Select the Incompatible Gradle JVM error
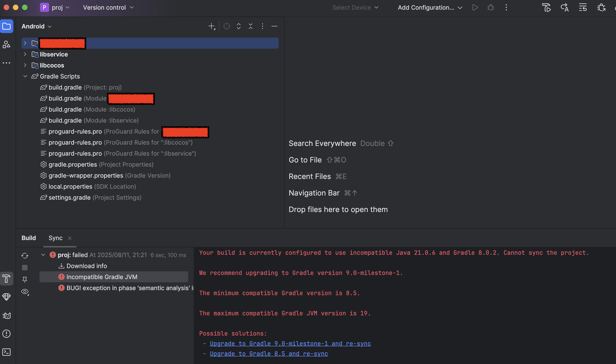 114,277
